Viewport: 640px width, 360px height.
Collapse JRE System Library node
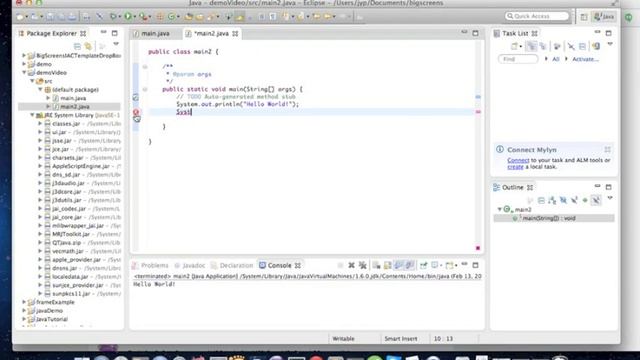click(32, 115)
